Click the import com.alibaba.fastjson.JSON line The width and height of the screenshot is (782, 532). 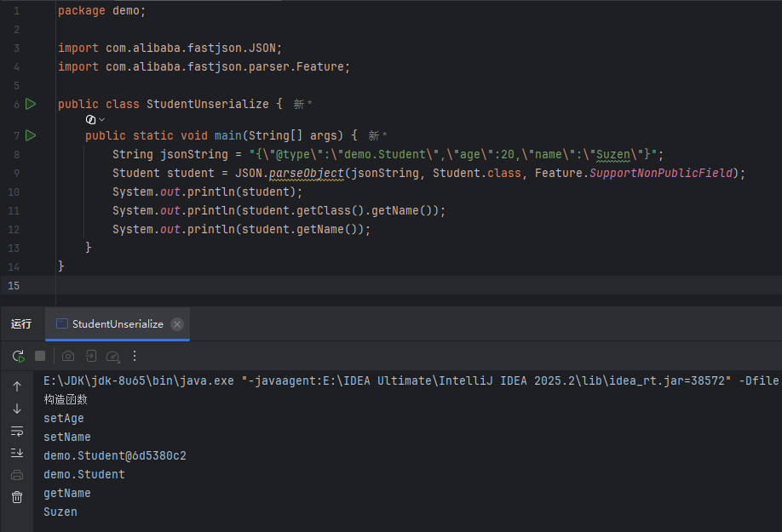(x=170, y=49)
